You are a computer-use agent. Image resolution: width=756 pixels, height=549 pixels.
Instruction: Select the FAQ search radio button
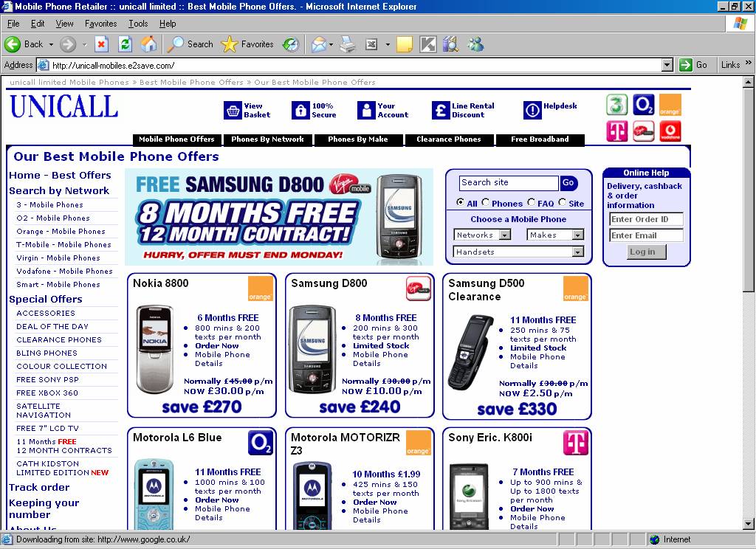pyautogui.click(x=532, y=202)
